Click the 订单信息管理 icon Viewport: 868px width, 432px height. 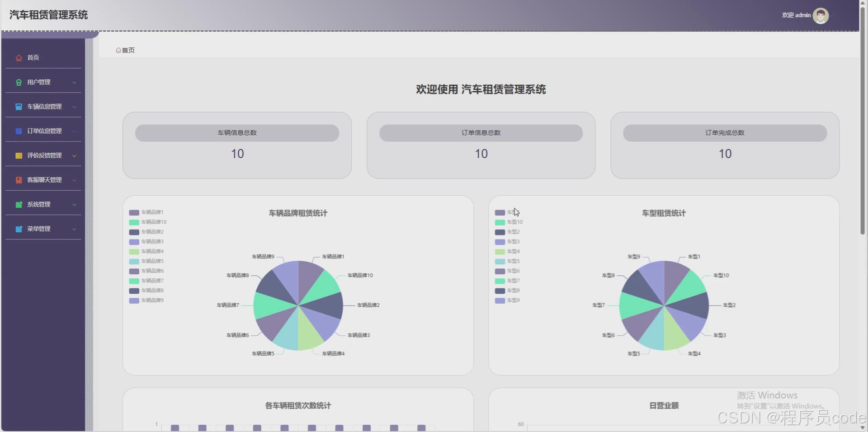coord(19,131)
